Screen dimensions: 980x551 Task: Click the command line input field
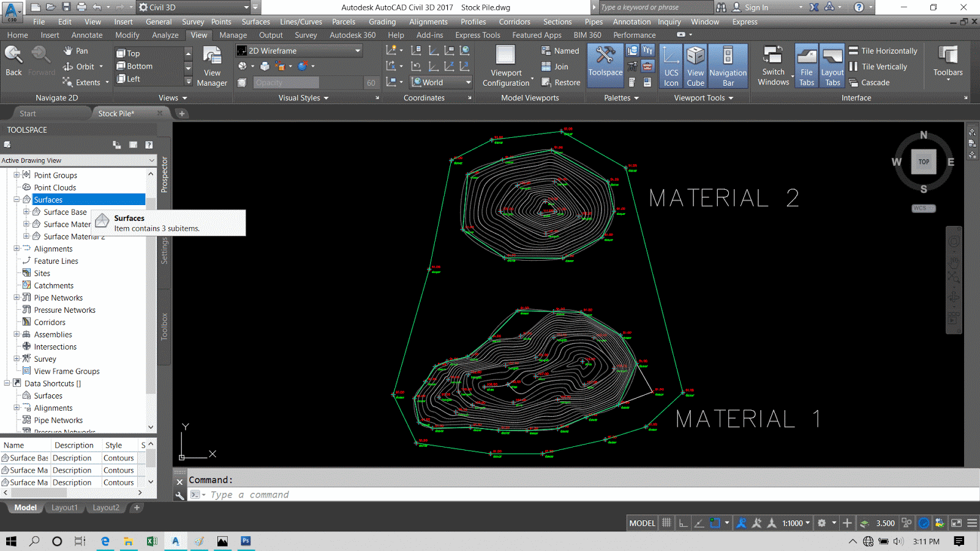click(551, 495)
